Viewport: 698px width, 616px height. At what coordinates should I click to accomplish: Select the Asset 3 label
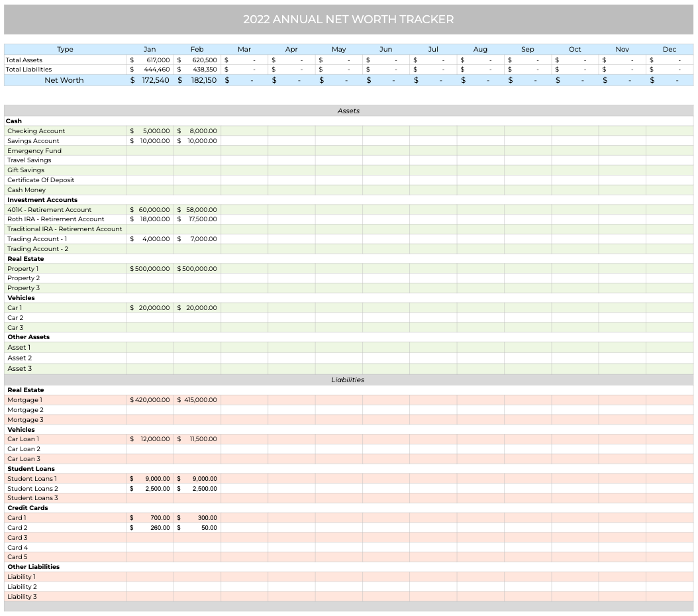20,368
